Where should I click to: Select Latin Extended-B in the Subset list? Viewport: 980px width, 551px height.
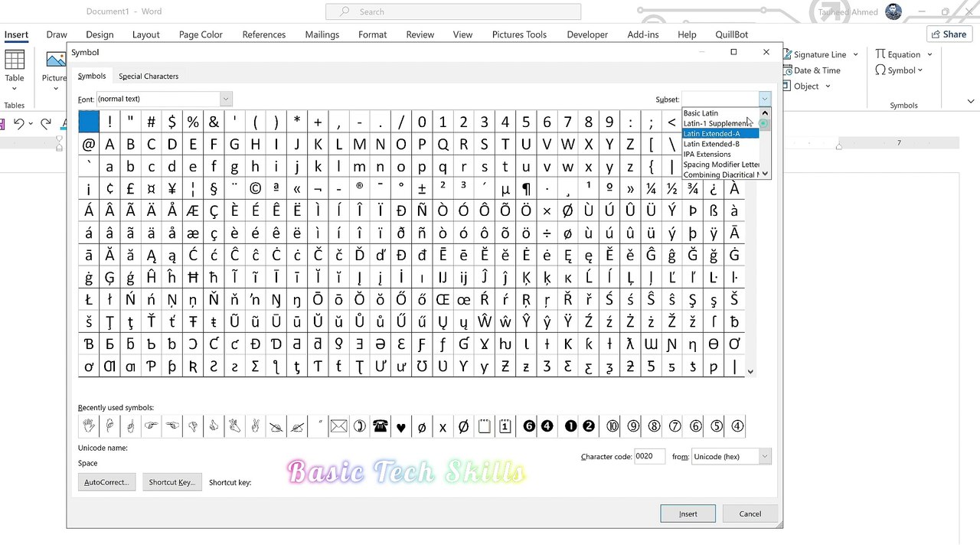click(x=720, y=144)
